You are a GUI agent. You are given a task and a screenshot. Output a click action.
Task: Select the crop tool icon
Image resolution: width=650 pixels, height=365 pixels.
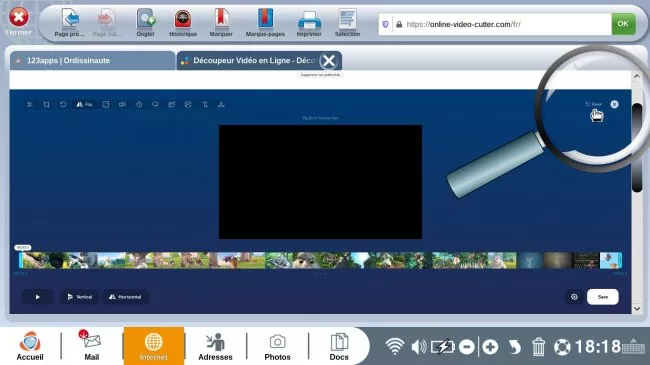[x=46, y=105]
